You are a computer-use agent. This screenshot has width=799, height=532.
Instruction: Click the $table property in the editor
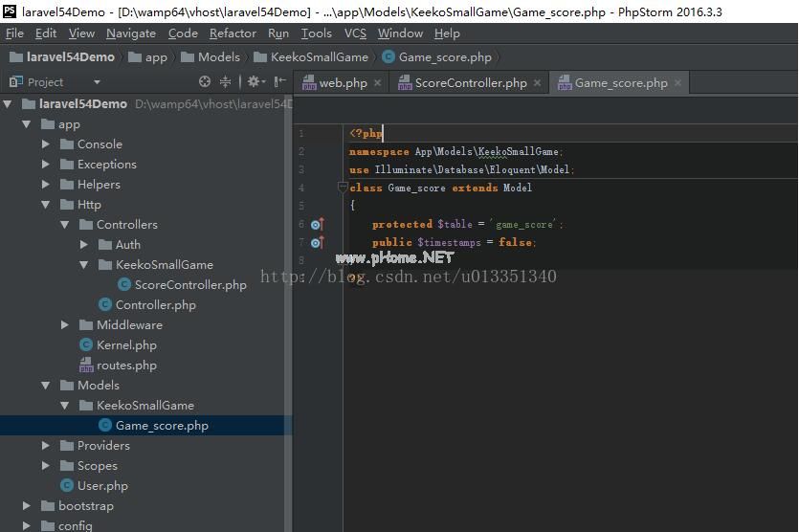pyautogui.click(x=455, y=224)
